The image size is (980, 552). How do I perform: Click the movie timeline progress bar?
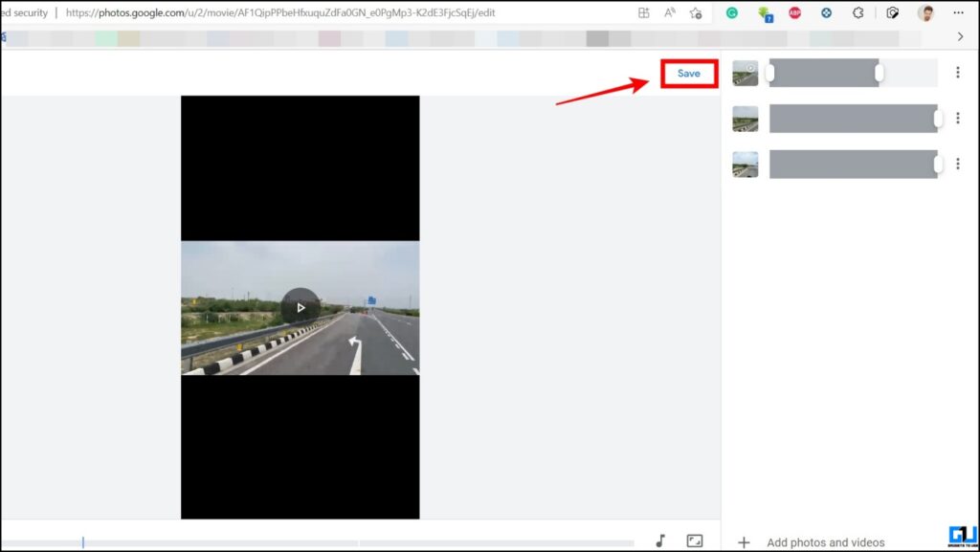[x=317, y=543]
